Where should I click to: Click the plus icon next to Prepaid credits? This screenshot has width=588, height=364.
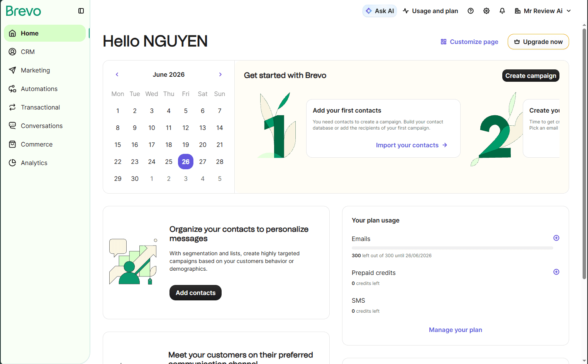coord(556,272)
